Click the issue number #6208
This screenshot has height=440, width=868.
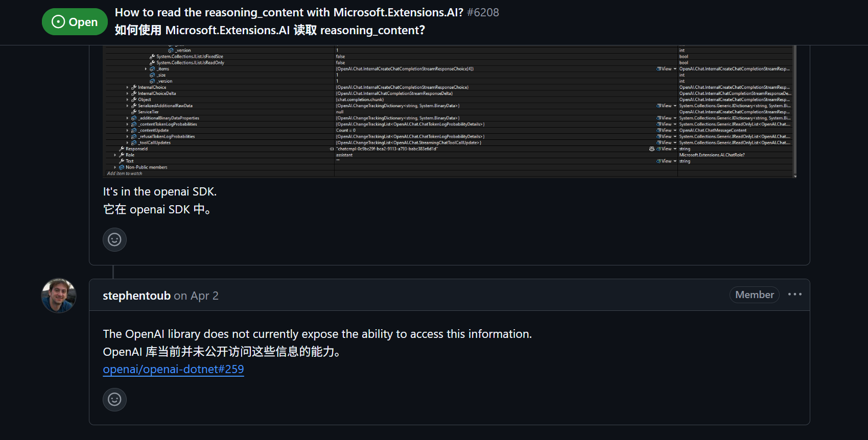483,12
